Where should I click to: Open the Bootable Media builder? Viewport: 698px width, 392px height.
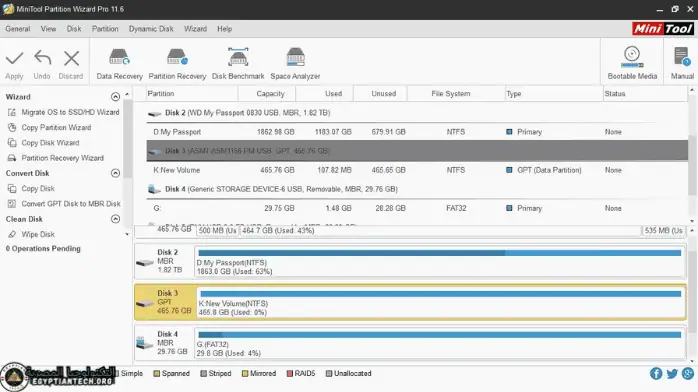click(632, 64)
